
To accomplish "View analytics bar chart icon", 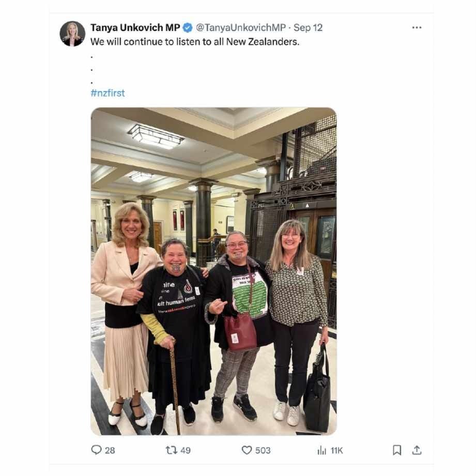I will pos(321,450).
